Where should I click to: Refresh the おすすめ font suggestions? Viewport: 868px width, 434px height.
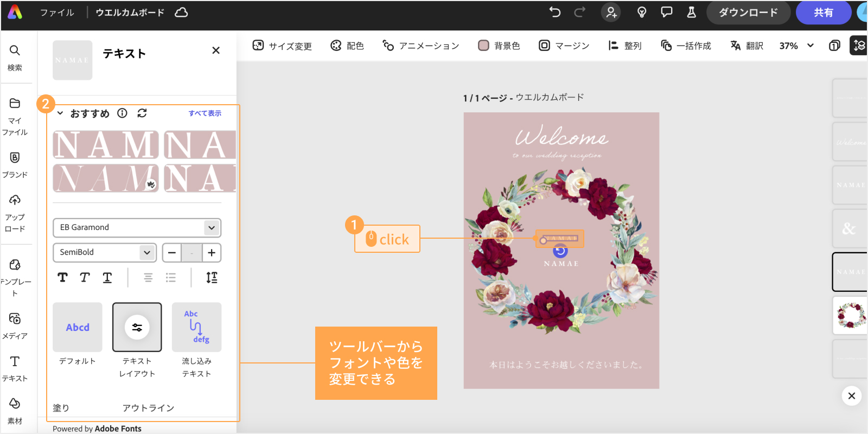click(x=142, y=113)
